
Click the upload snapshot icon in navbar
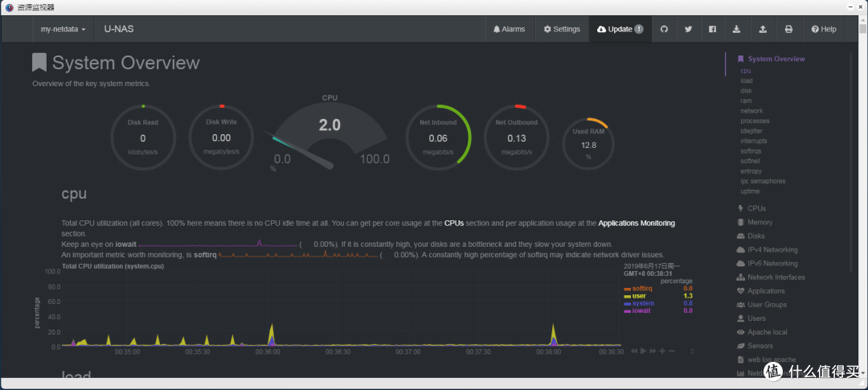(x=763, y=30)
